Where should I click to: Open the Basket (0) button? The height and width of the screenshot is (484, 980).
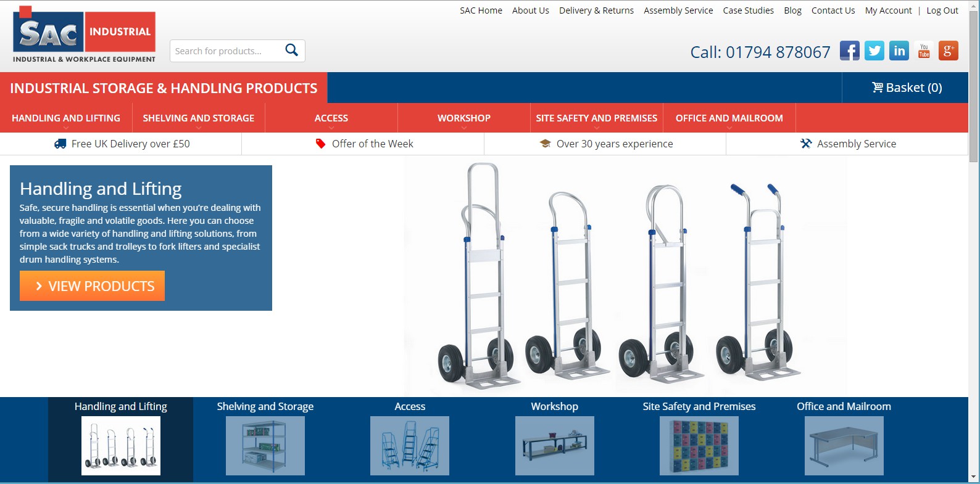coord(907,88)
